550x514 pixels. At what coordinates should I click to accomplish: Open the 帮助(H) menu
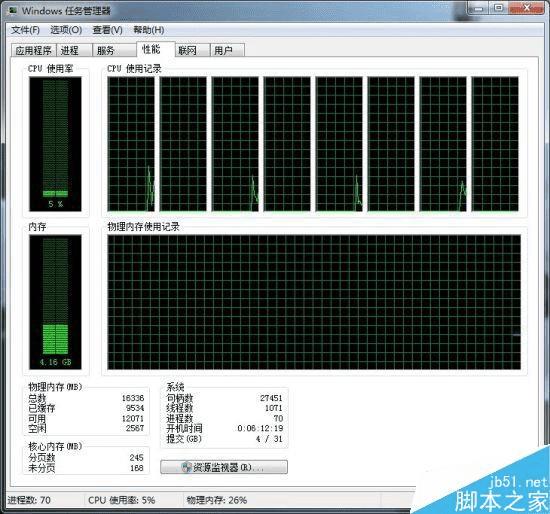(149, 30)
